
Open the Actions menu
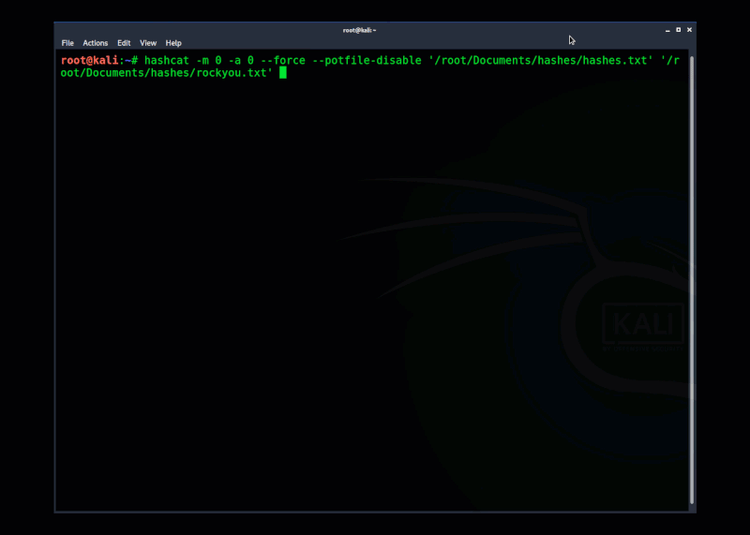tap(95, 43)
